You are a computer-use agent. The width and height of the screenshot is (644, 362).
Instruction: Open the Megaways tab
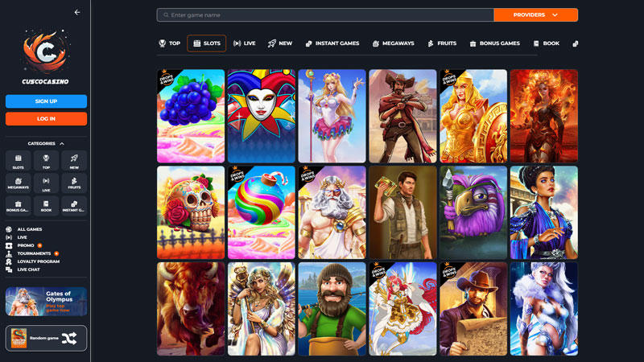(394, 43)
